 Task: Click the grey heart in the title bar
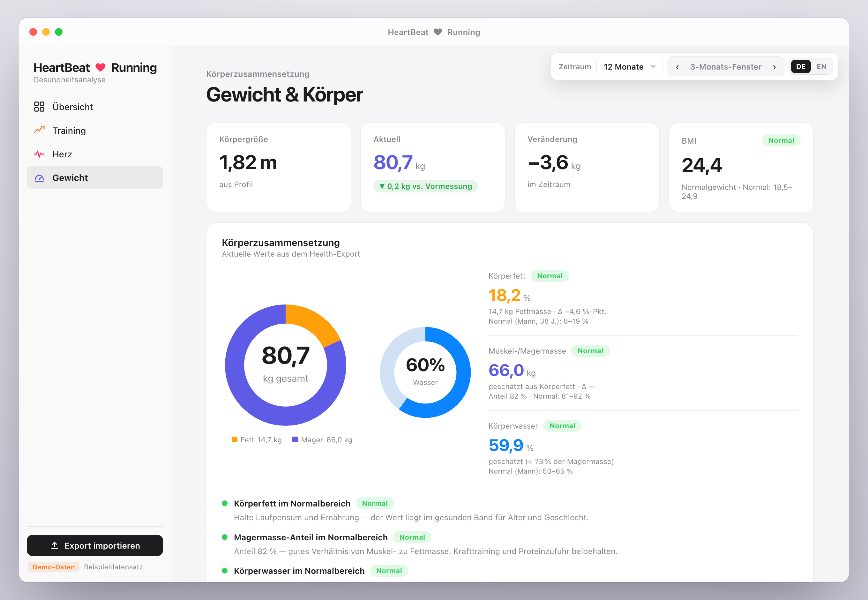(x=438, y=32)
